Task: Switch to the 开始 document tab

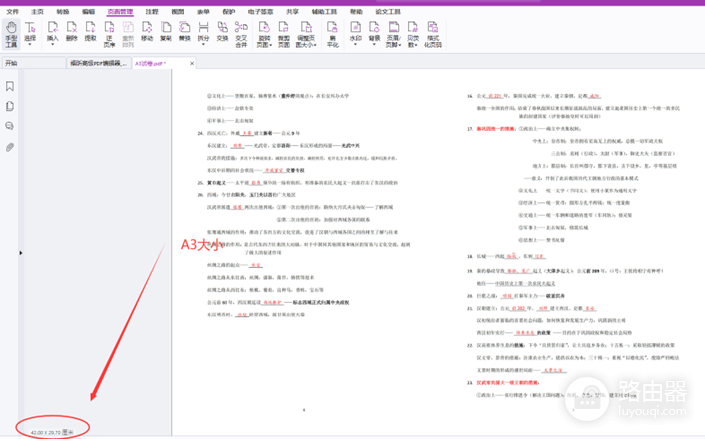Action: click(x=34, y=63)
